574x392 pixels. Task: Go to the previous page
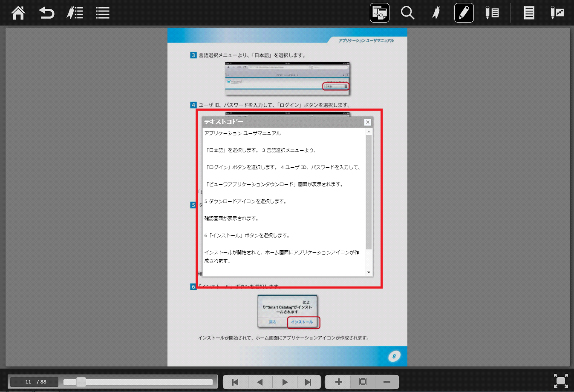point(260,382)
